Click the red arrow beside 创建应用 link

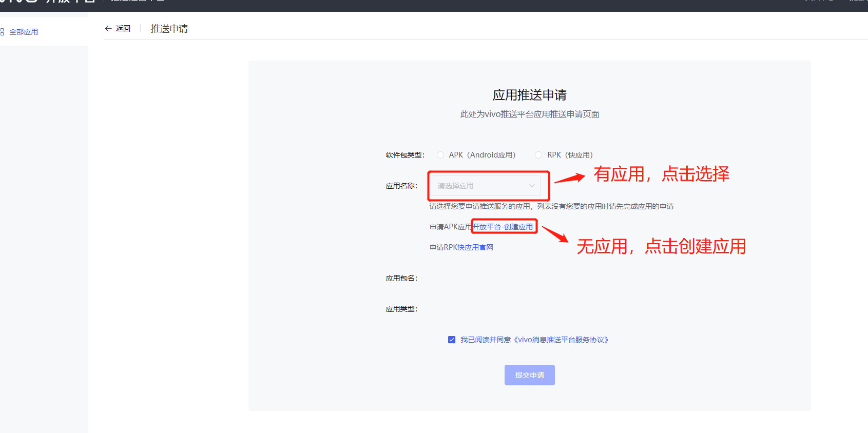pyautogui.click(x=555, y=234)
